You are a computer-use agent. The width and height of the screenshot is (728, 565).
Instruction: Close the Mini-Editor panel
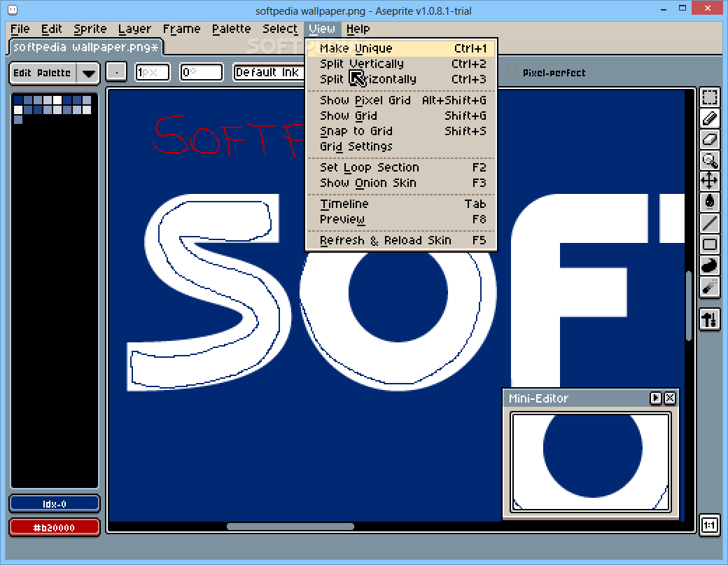click(x=669, y=398)
